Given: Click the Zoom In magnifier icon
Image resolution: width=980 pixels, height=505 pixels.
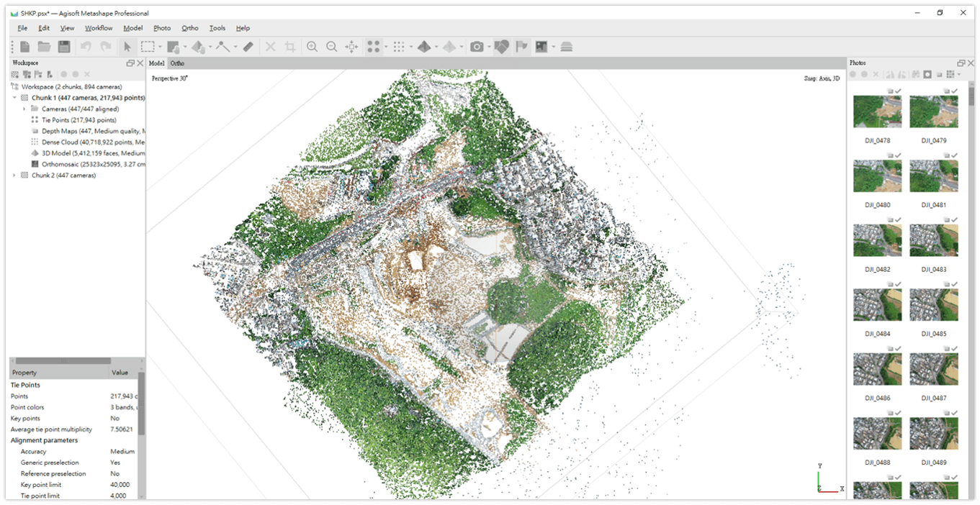Looking at the screenshot, I should (x=312, y=47).
